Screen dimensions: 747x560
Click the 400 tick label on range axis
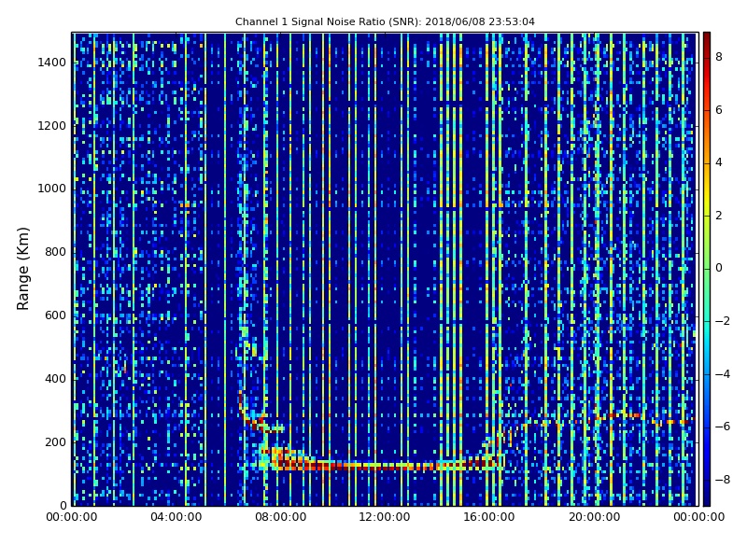(x=55, y=379)
